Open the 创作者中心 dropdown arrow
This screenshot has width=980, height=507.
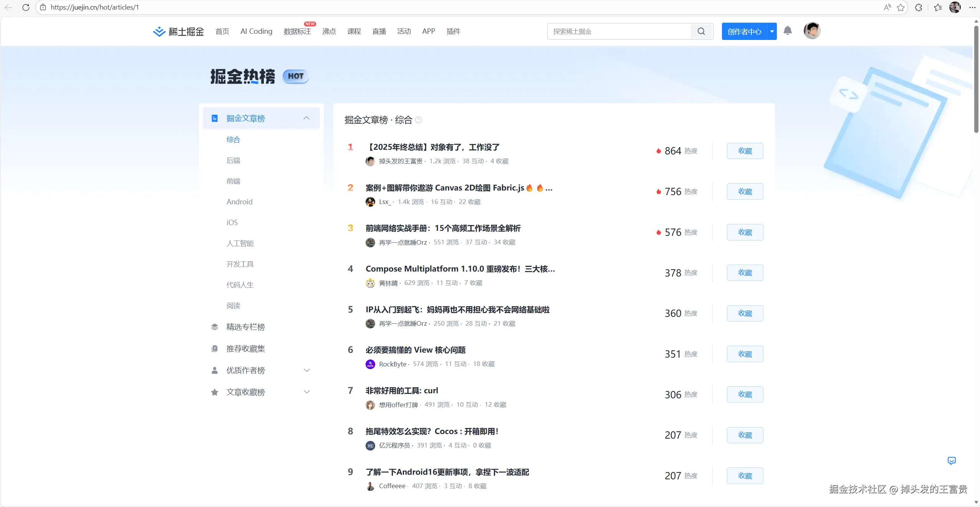(772, 31)
